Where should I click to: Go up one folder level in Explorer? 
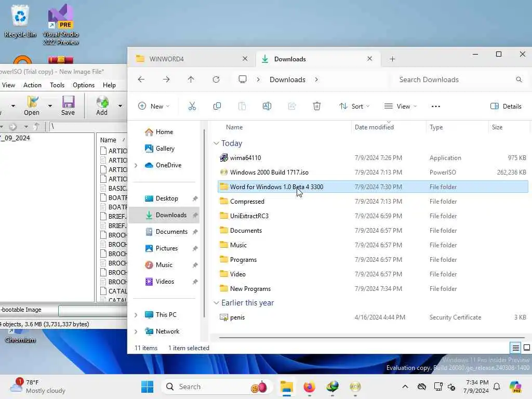(x=191, y=79)
